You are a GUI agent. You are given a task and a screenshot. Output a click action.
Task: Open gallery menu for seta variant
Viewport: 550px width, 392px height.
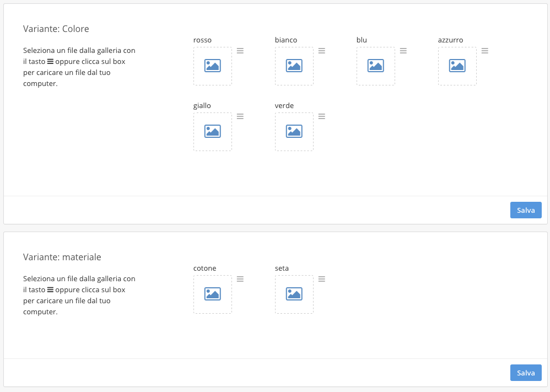[x=322, y=279]
